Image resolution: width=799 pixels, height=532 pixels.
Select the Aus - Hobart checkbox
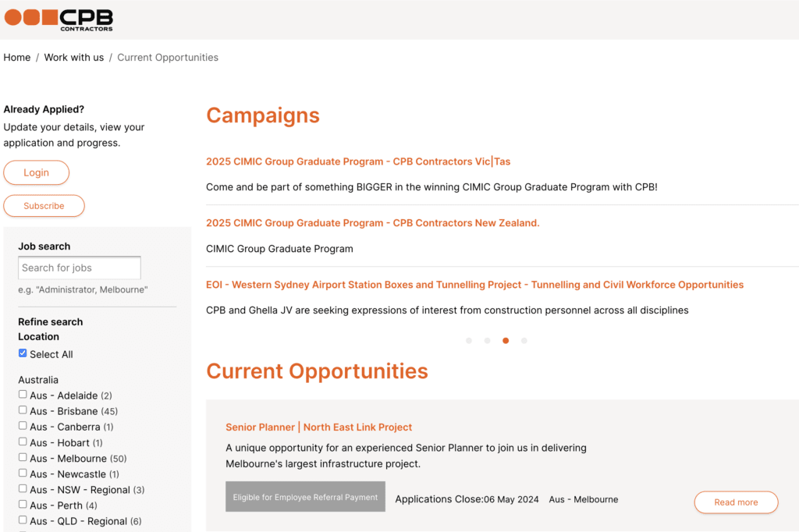pyautogui.click(x=23, y=442)
